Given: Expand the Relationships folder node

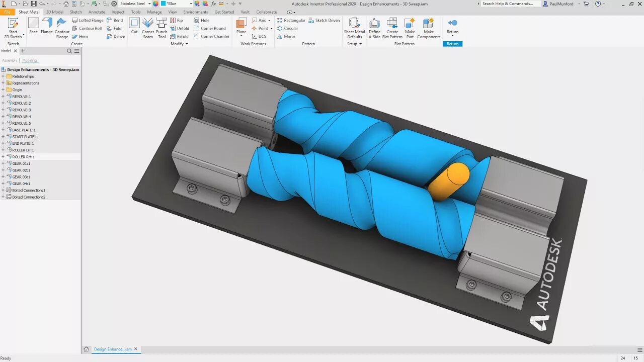Looking at the screenshot, I should 3,76.
